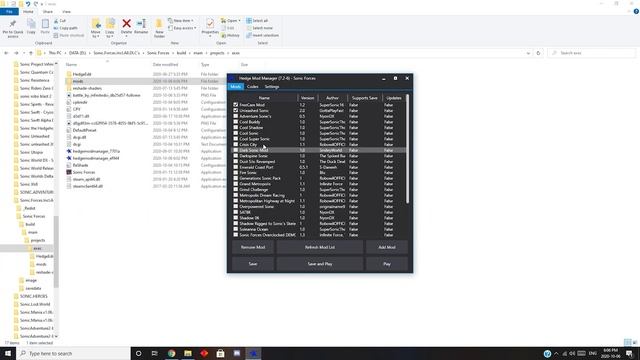Open the Move to dropdown
The height and width of the screenshot is (360, 640).
pos(96,34)
